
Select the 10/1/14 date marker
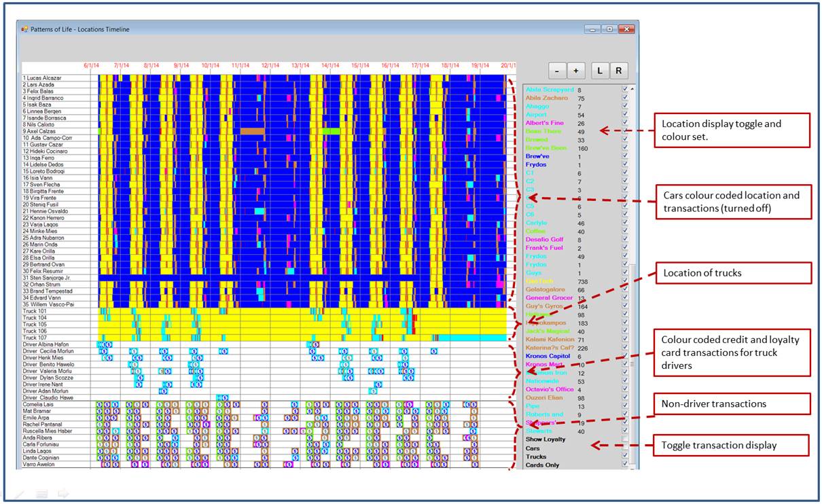pos(211,66)
